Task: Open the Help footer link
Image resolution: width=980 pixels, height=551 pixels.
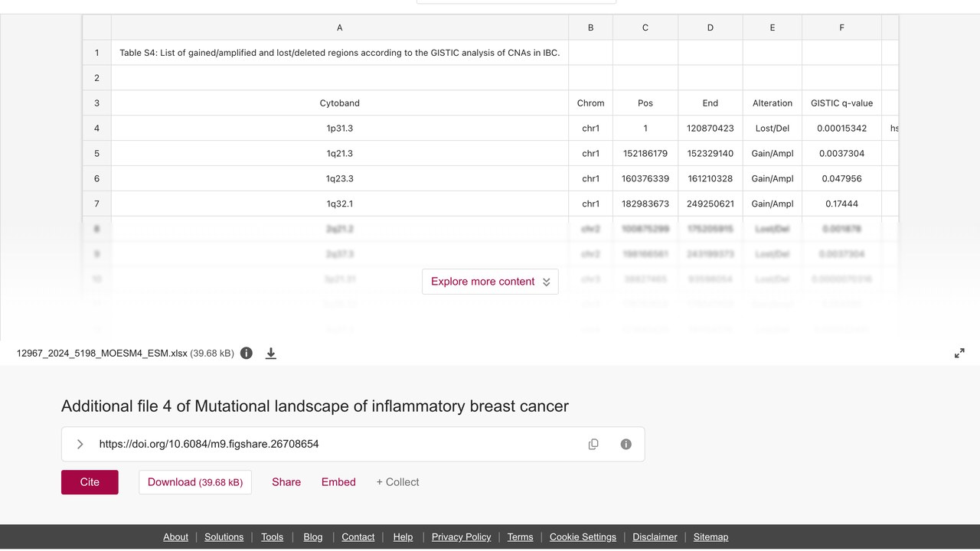Action: click(403, 537)
